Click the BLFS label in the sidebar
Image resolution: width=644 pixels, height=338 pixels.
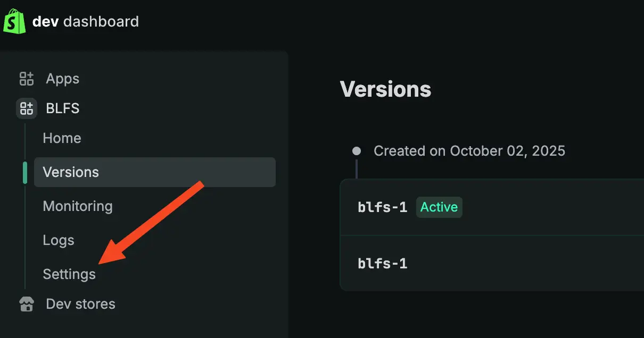pyautogui.click(x=62, y=108)
